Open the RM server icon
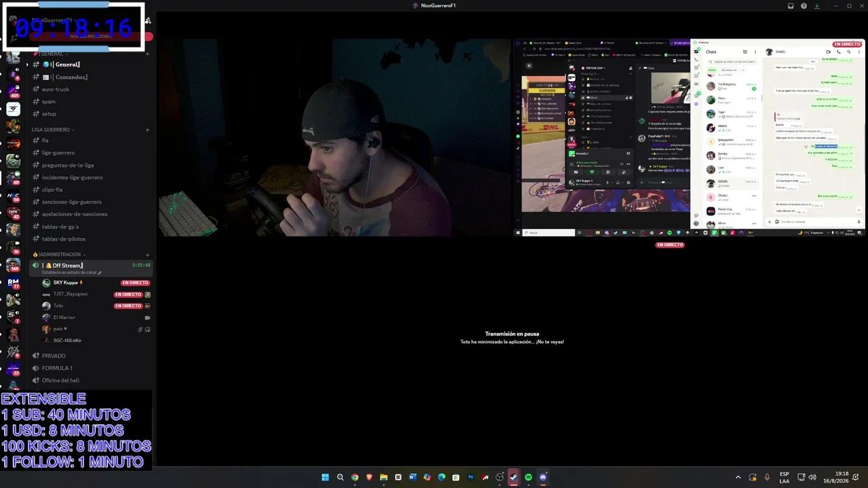The image size is (868, 488). pos(13,282)
